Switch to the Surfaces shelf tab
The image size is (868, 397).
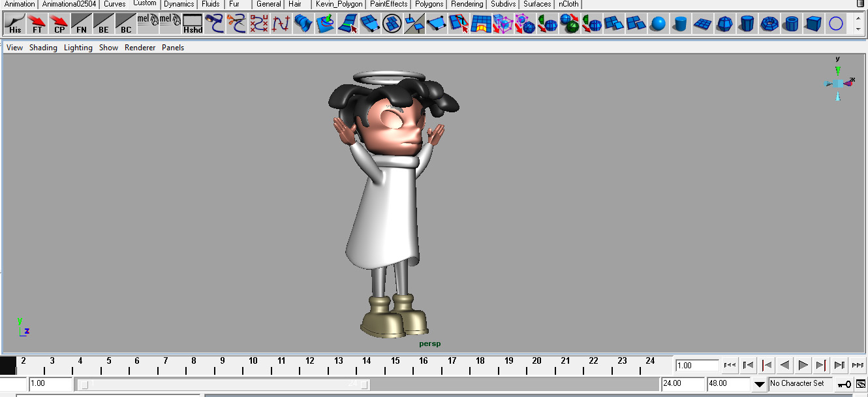tap(537, 4)
